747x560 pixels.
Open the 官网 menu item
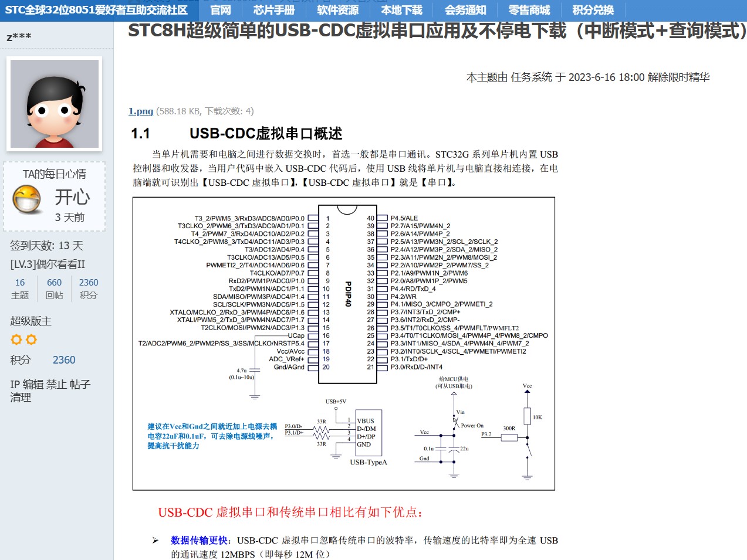221,10
